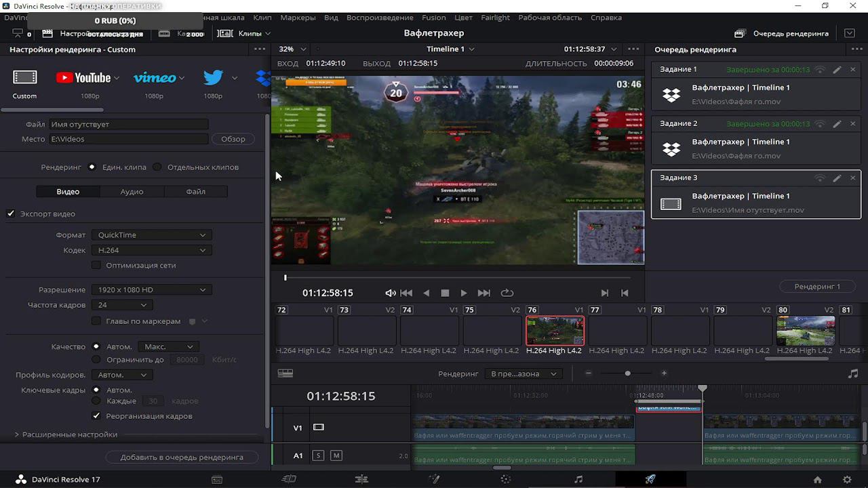
Task: Click the audio note icon above timeline
Action: 853,373
